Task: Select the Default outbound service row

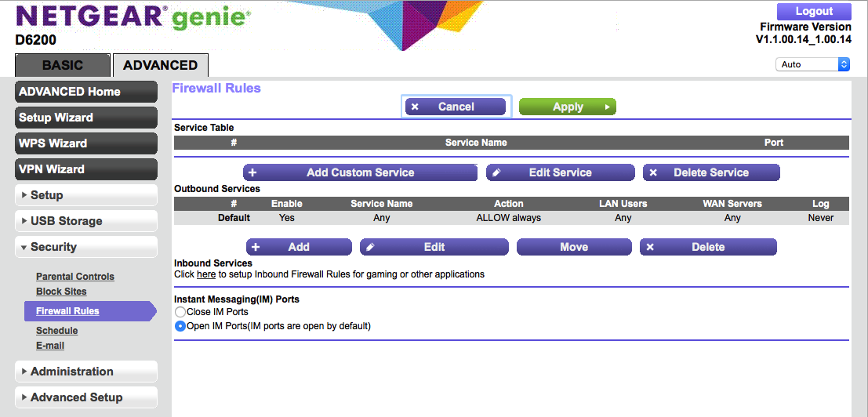Action: click(510, 218)
